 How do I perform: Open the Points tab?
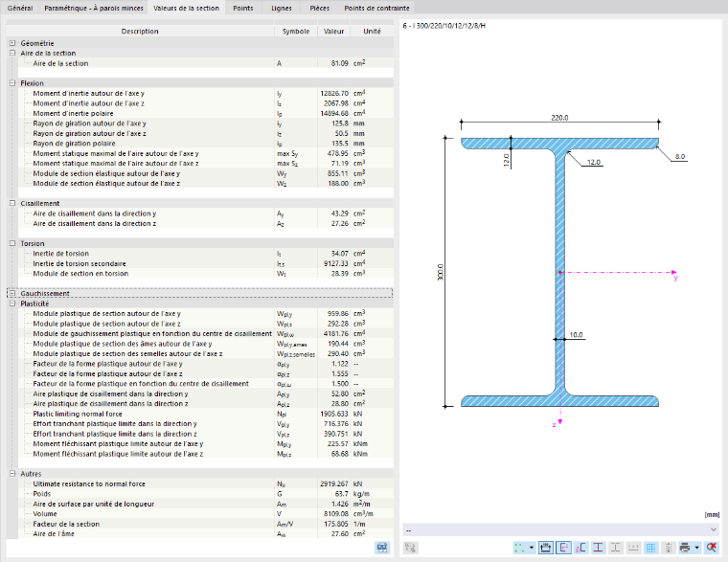click(x=243, y=8)
